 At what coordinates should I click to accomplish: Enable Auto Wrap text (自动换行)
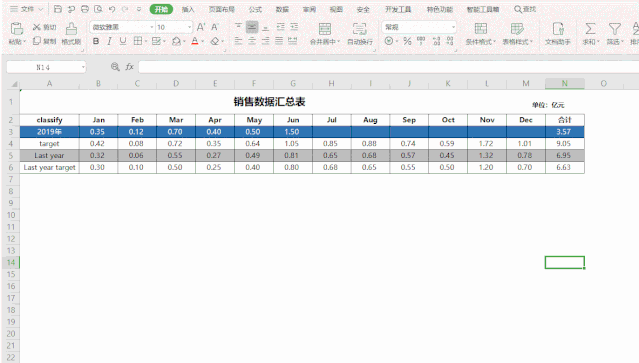(x=359, y=33)
